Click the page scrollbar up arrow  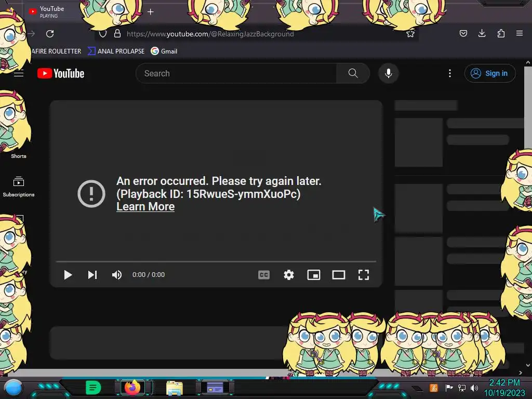[x=528, y=62]
